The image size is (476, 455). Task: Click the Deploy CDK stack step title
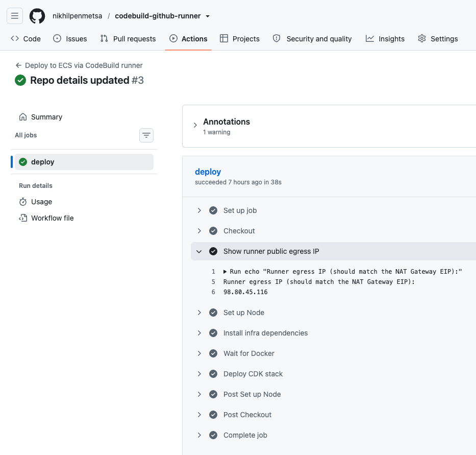click(253, 374)
